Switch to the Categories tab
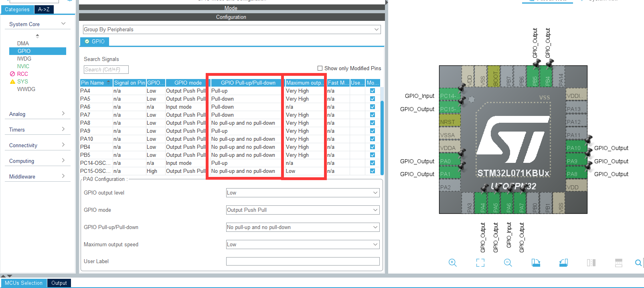The width and height of the screenshot is (644, 288). (x=17, y=10)
